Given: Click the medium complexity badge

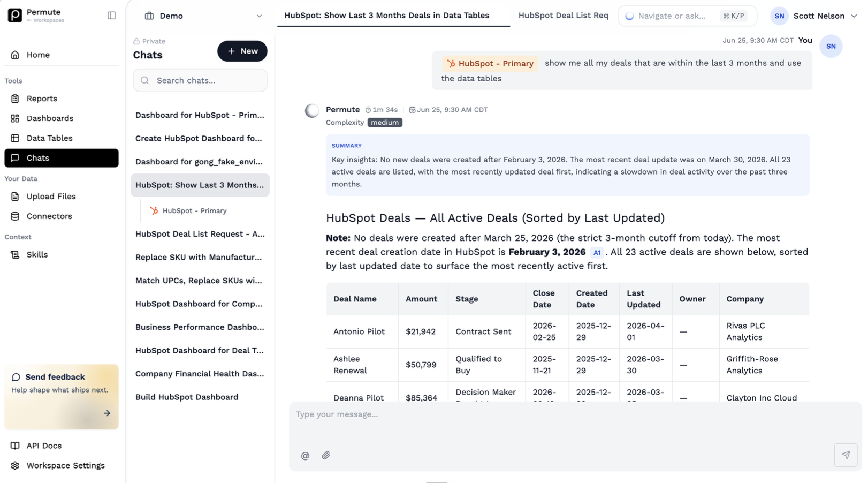Looking at the screenshot, I should pyautogui.click(x=385, y=123).
